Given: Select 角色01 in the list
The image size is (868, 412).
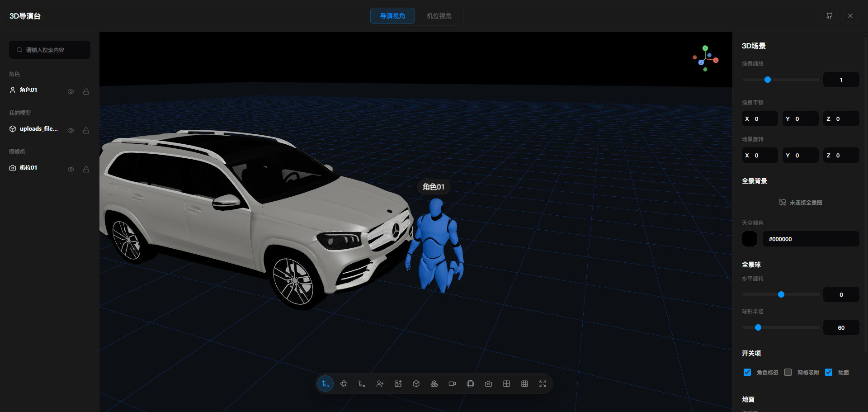Looking at the screenshot, I should pos(28,90).
